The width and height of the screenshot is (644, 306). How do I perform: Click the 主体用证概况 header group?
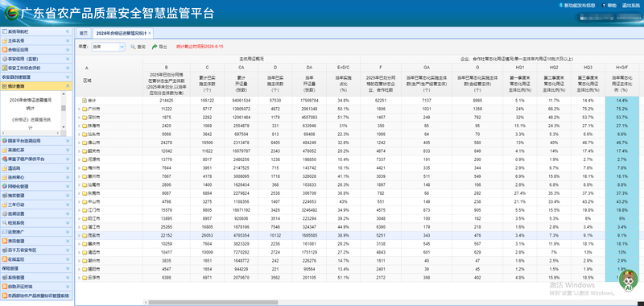point(251,59)
